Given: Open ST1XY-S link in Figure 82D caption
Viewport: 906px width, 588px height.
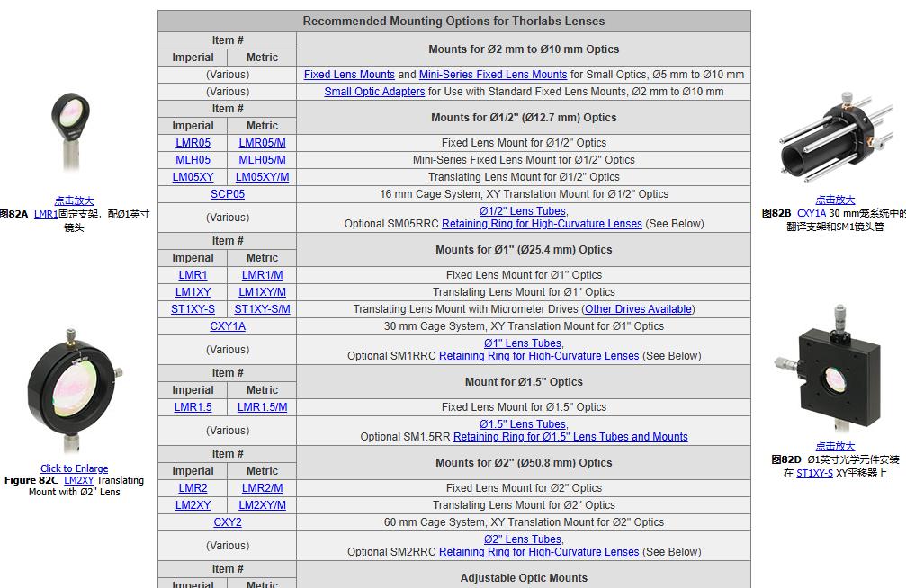Looking at the screenshot, I should pos(815,473).
